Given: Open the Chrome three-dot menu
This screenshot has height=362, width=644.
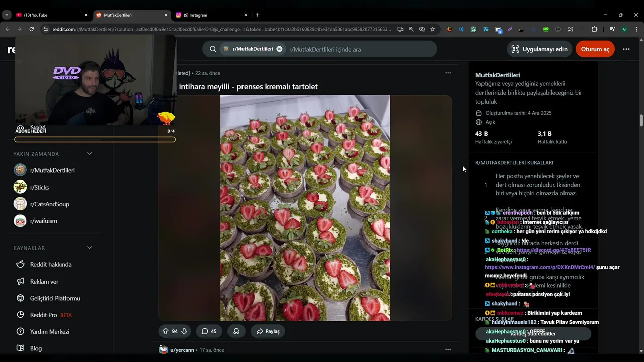Looking at the screenshot, I should [x=636, y=29].
